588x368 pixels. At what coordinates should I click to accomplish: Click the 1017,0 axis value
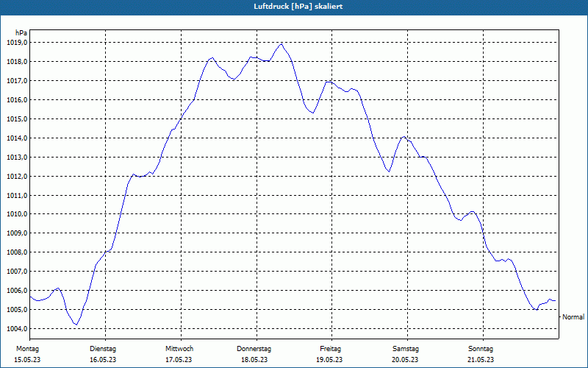coord(17,81)
